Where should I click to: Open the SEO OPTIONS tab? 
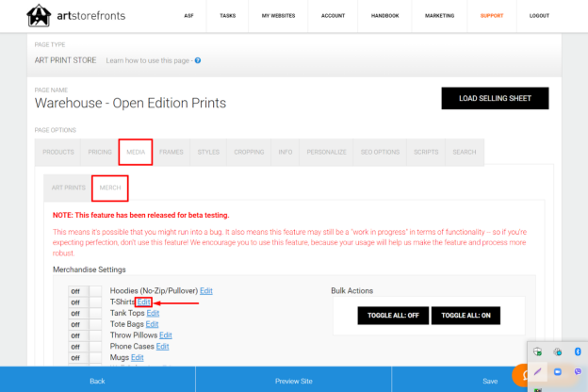pos(380,152)
